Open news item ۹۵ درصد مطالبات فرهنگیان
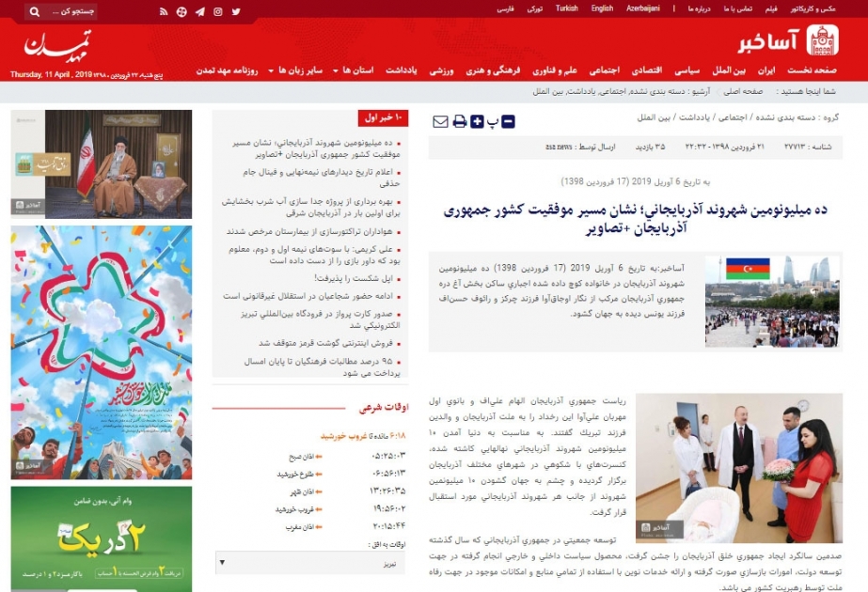This screenshot has width=868, height=592. [322, 366]
